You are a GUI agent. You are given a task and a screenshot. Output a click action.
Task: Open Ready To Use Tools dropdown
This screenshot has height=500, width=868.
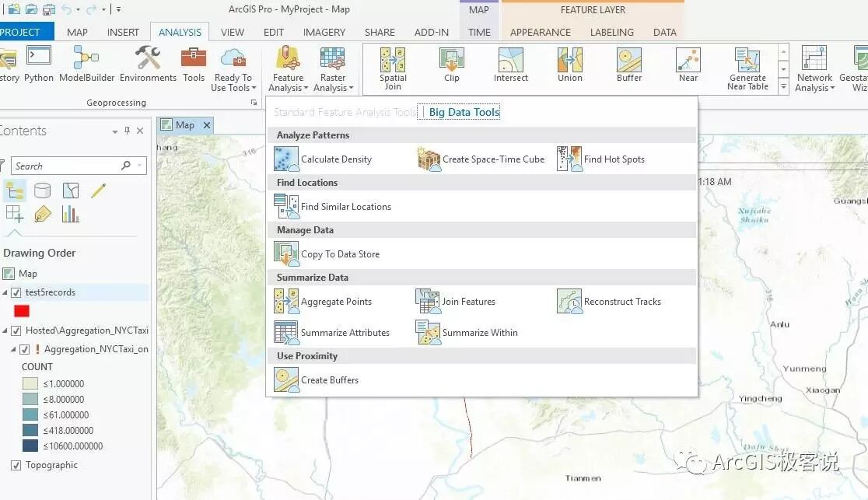[x=233, y=68]
